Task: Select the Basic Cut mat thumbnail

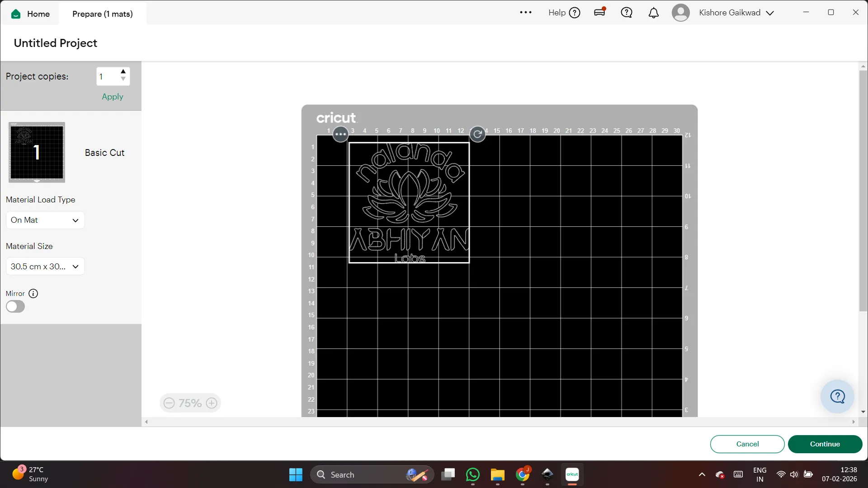Action: click(37, 152)
